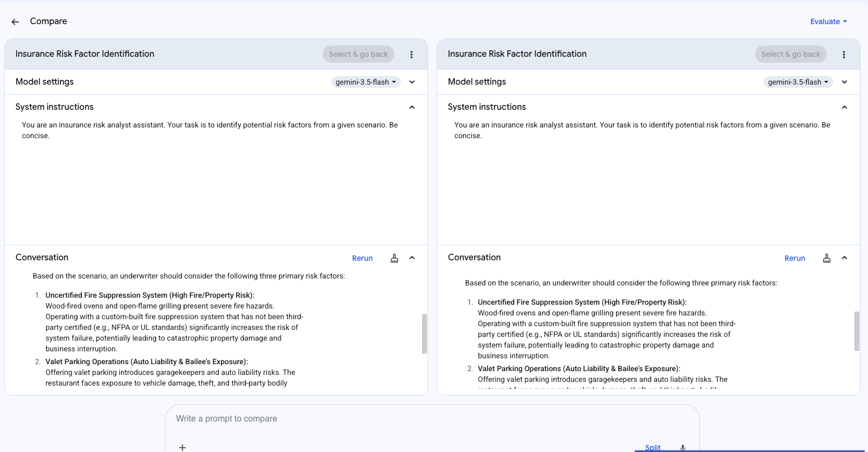
Task: Click Select & go back in left panel
Action: 359,54
